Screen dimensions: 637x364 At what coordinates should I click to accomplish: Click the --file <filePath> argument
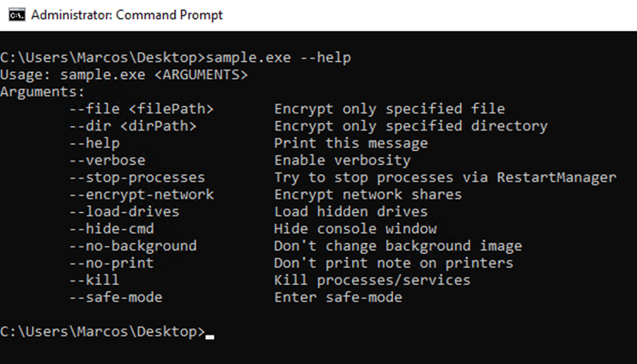(142, 109)
